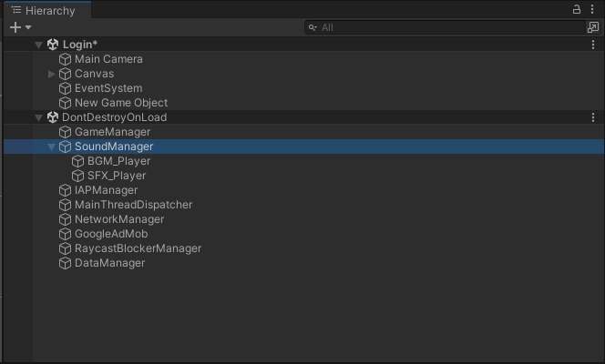This screenshot has width=605, height=364.
Task: Expand the Canvas object
Action: coord(51,74)
